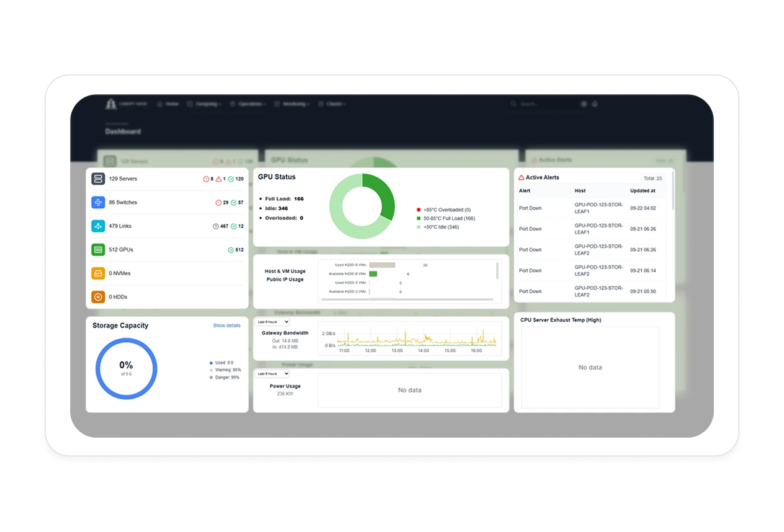This screenshot has width=784, height=532.
Task: Click the Alert column header
Action: tap(525, 191)
